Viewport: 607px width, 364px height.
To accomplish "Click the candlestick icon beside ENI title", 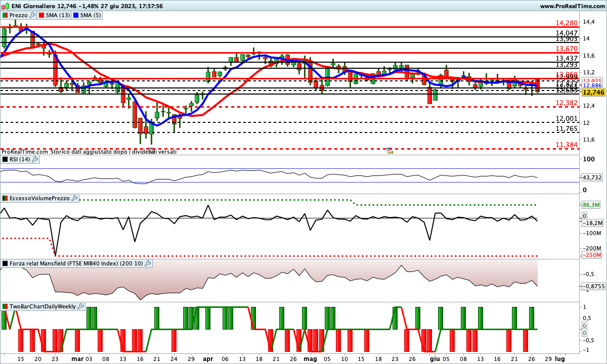I will pyautogui.click(x=5, y=6).
